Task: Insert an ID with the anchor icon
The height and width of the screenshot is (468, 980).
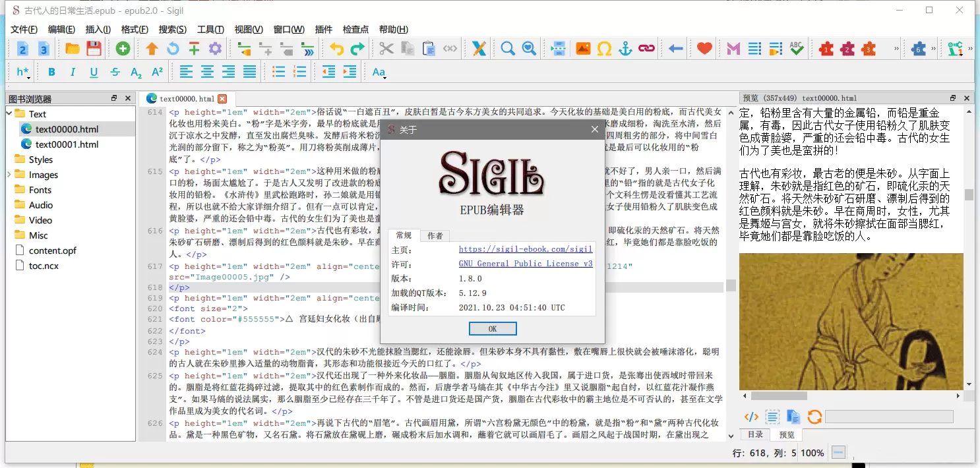Action: click(x=625, y=48)
